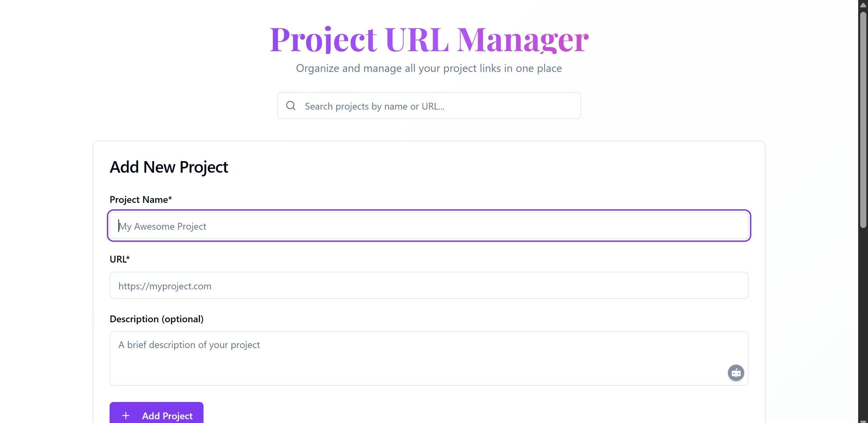Viewport: 868px width, 423px height.
Task: Click the plus icon on Add Project button
Action: click(126, 416)
